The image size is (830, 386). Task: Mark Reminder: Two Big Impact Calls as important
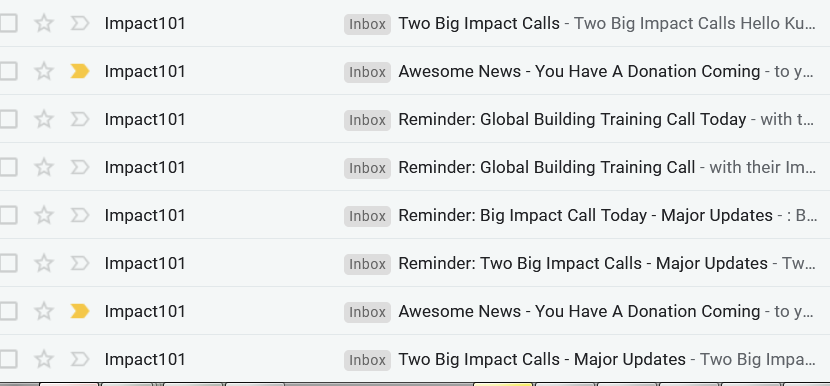(x=80, y=263)
